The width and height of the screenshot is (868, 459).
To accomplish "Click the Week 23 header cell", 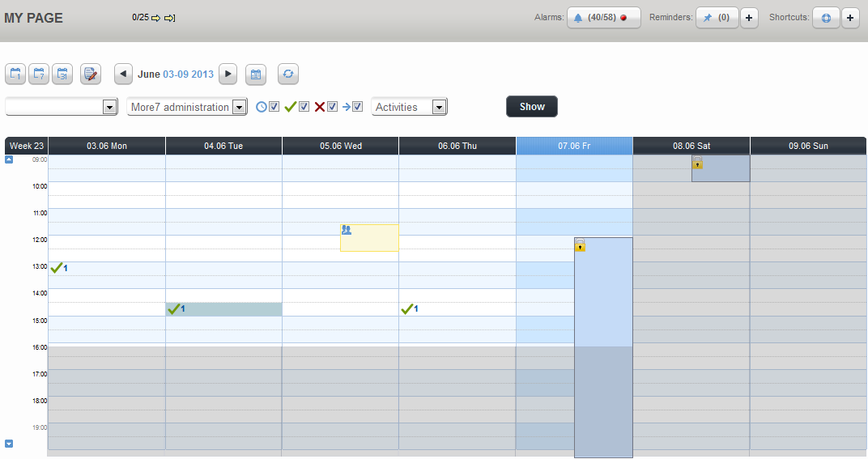I will click(27, 146).
